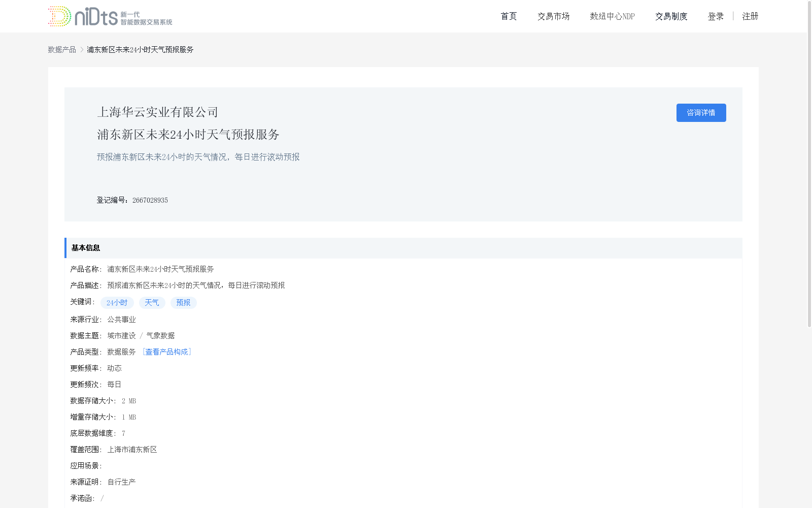Open the 交易市场 menu item

click(553, 16)
